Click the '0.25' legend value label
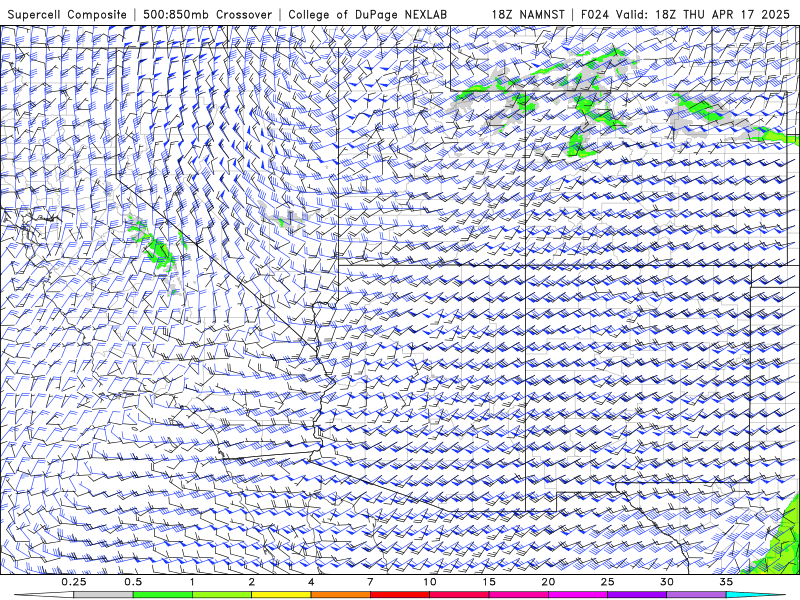The width and height of the screenshot is (800, 600). (x=74, y=582)
